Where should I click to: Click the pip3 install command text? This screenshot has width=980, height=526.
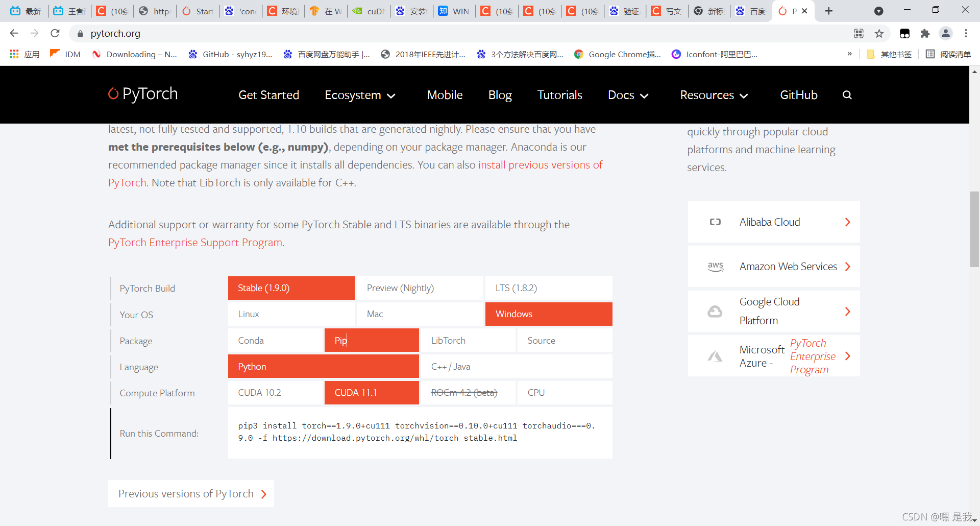[x=416, y=432]
